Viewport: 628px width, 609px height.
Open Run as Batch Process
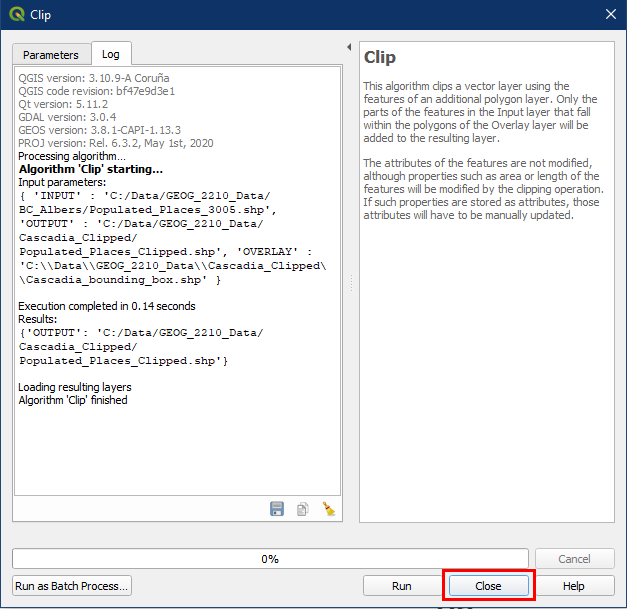pyautogui.click(x=72, y=586)
